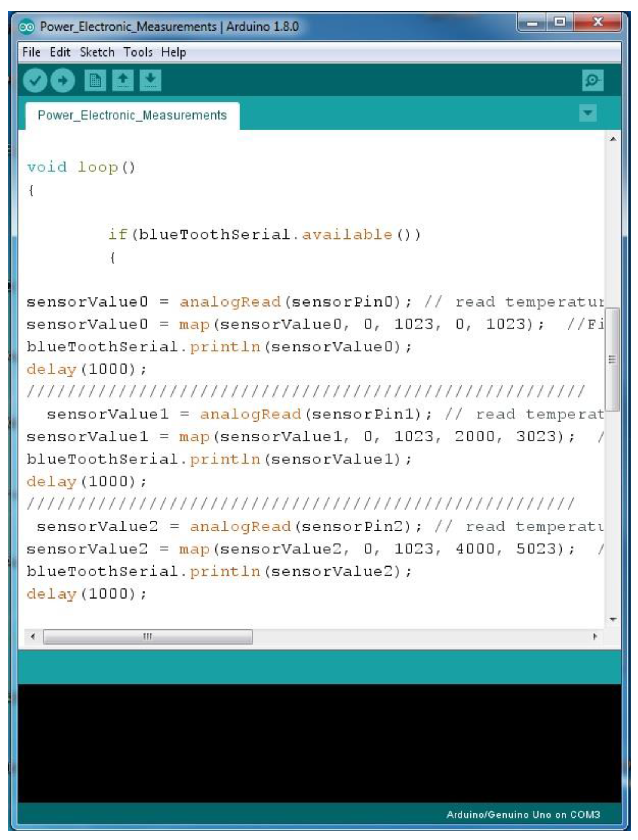Place cursor on the void loop() line
This screenshot has width=638, height=840.
tap(81, 167)
